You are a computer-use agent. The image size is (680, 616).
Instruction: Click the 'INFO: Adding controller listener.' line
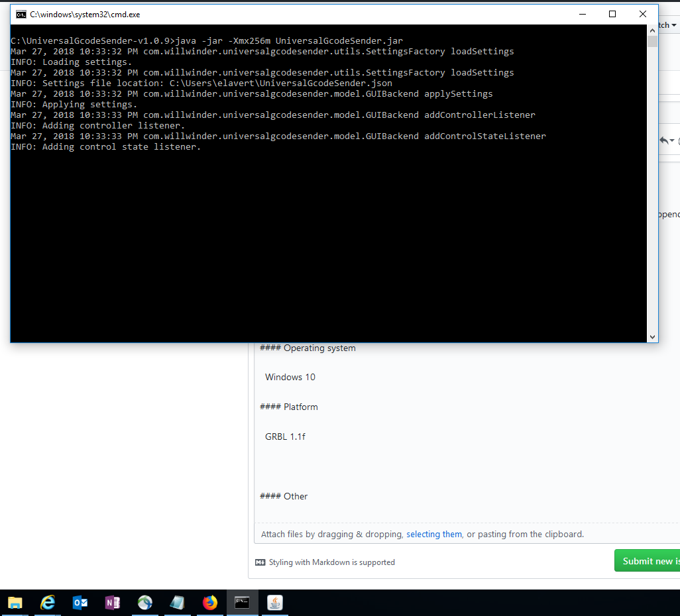[97, 126]
